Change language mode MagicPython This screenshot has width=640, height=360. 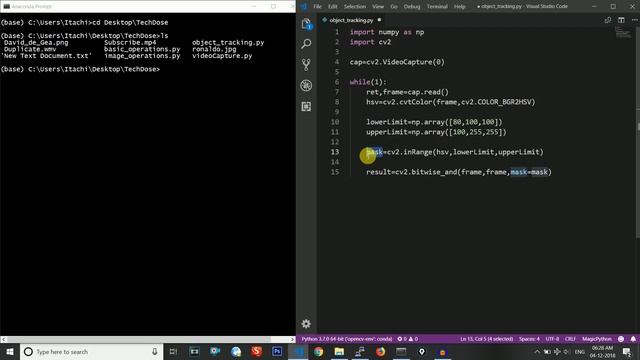(x=597, y=339)
